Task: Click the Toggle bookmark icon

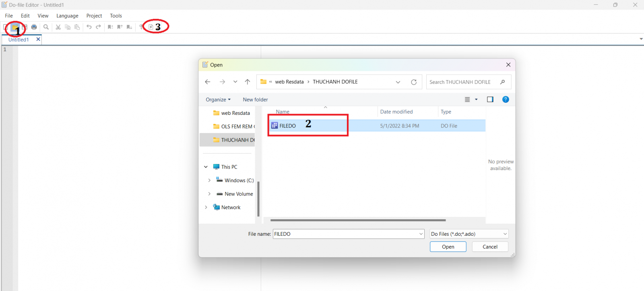Action: pyautogui.click(x=110, y=27)
